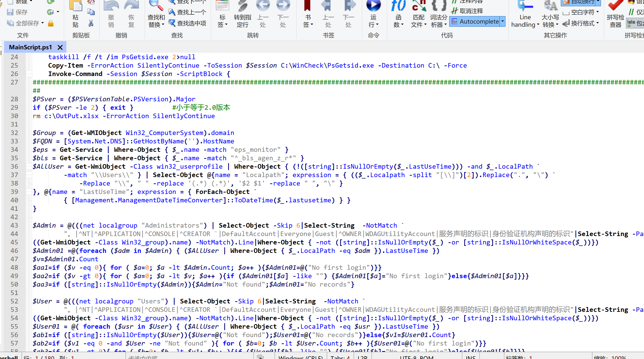Expand the 书签 bookmark dropdown arrow
Screen dimensions: 644x359
pos(312,25)
